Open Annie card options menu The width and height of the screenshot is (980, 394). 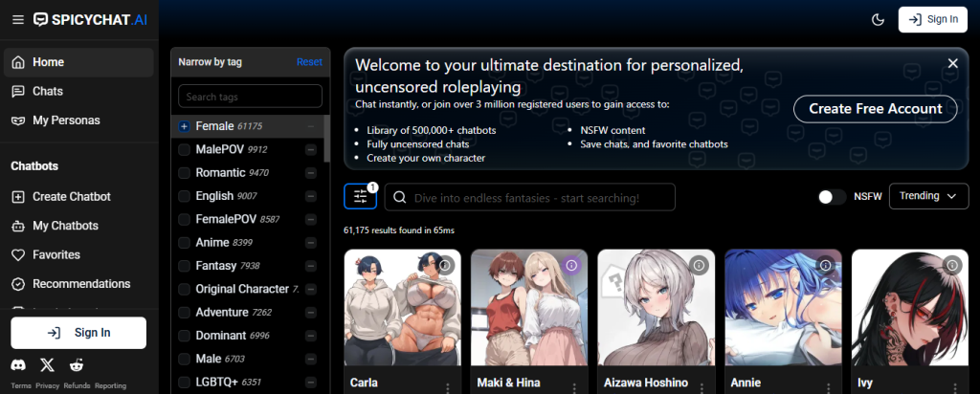pos(828,387)
